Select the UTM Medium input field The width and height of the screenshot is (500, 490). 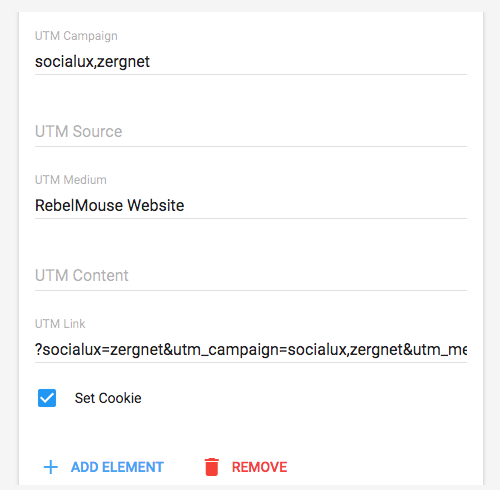click(x=251, y=206)
